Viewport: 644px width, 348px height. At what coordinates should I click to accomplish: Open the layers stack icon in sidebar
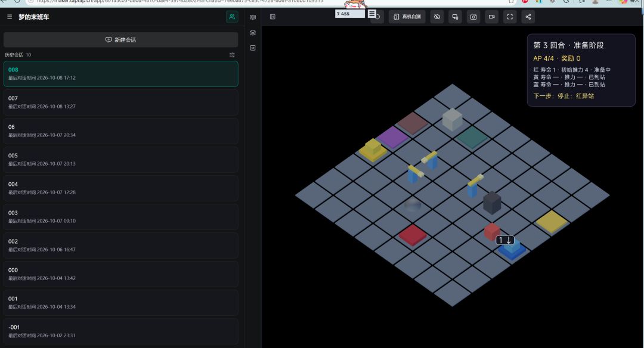[x=253, y=32]
